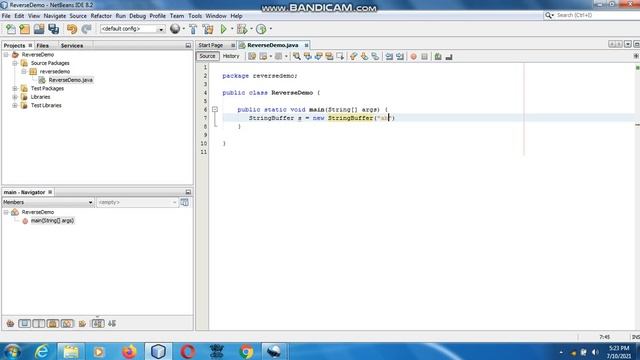Click the Save All toolbar icon
Screen dimensions: 640x360
pos(53,29)
